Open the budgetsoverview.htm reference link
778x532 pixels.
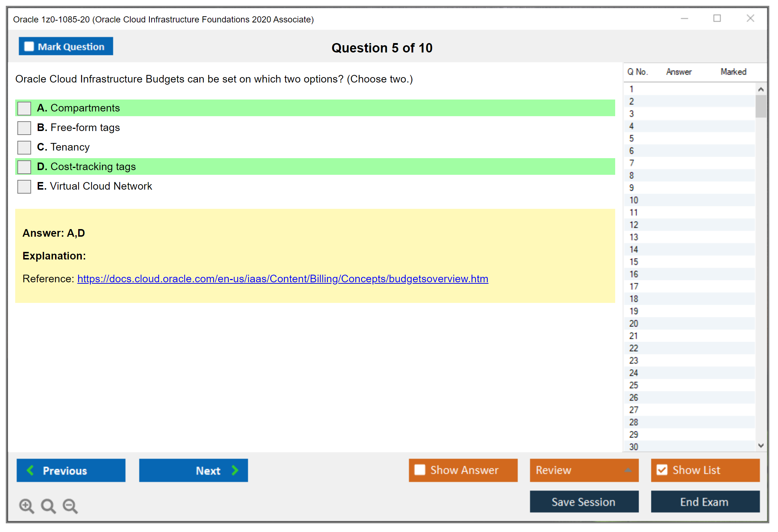pos(283,279)
